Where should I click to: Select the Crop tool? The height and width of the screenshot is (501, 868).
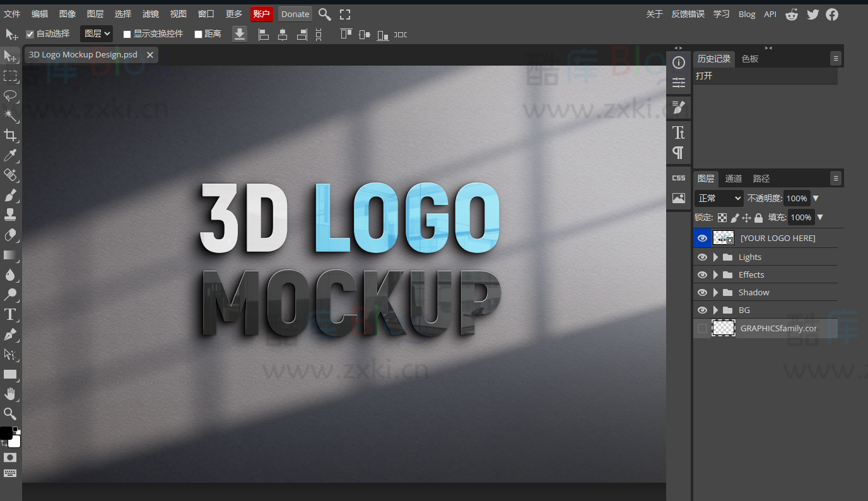[10, 136]
